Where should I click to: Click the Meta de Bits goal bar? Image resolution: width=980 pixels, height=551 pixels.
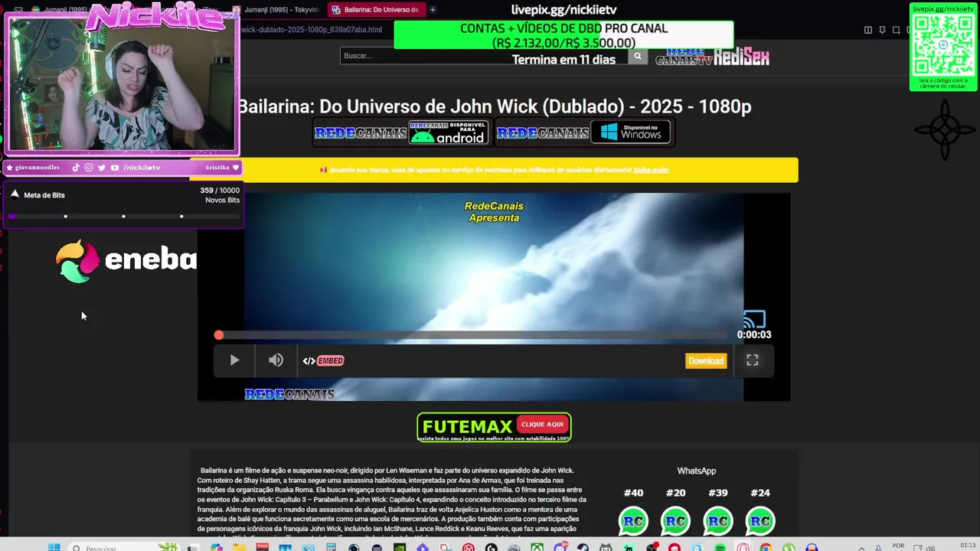(124, 217)
